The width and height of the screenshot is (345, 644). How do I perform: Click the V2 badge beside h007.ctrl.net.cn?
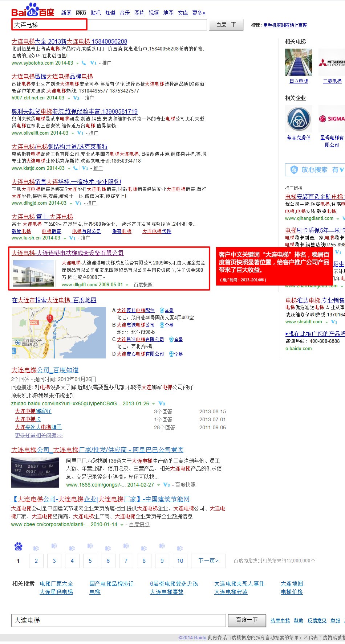[x=76, y=98]
